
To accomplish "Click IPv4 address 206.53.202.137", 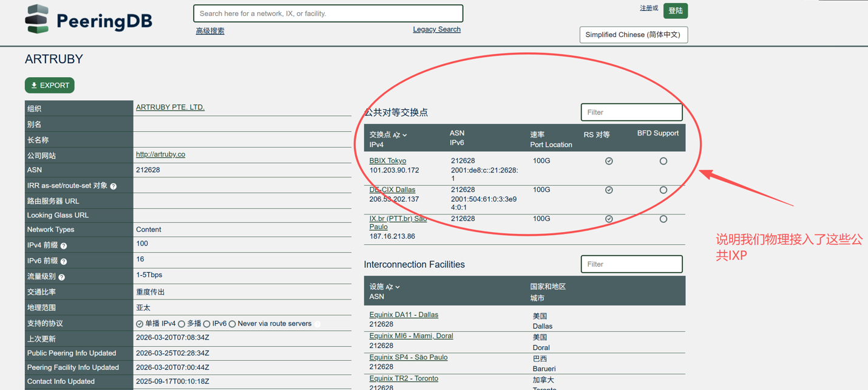I will [x=394, y=199].
